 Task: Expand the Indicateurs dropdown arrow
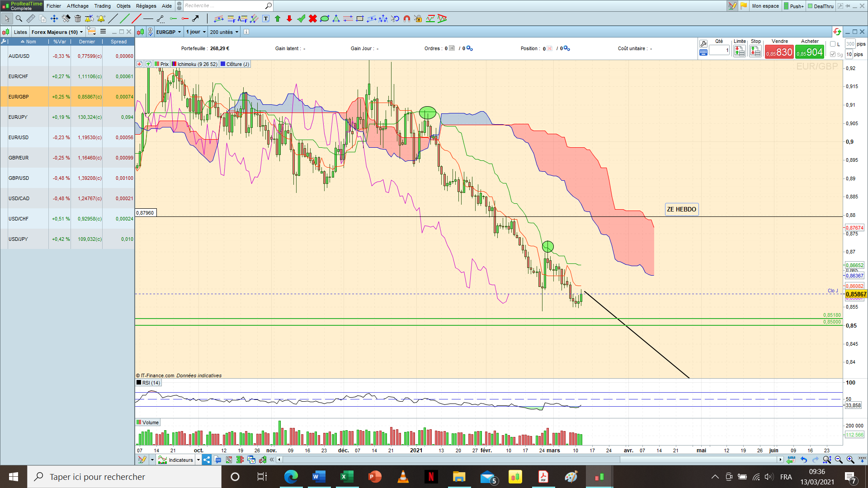[x=198, y=460]
